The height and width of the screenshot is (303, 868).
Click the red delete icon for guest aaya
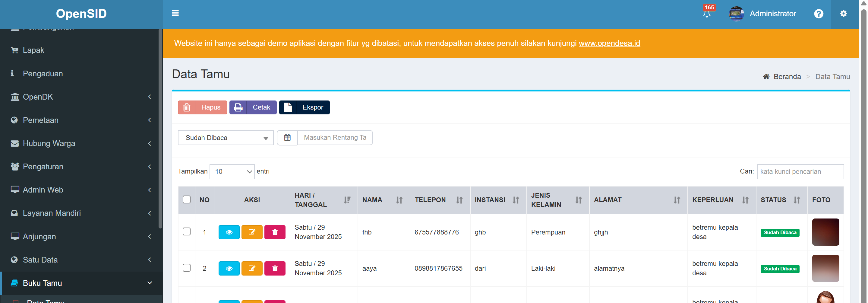pyautogui.click(x=275, y=268)
